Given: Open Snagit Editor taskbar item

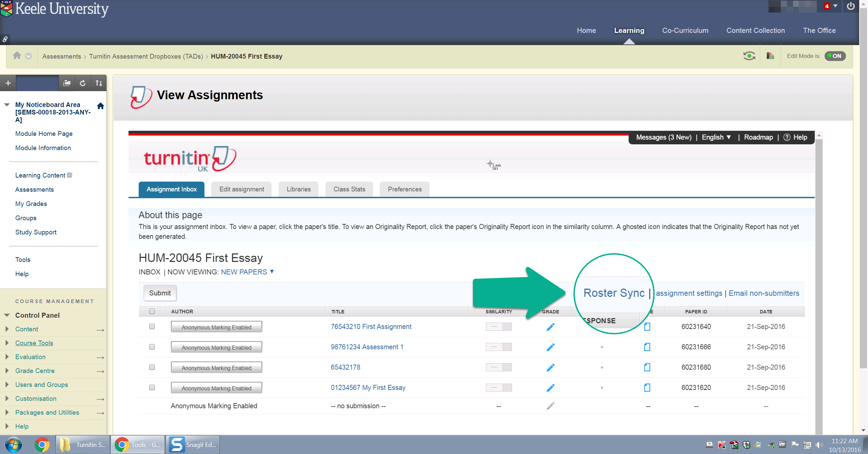Looking at the screenshot, I should click(193, 445).
